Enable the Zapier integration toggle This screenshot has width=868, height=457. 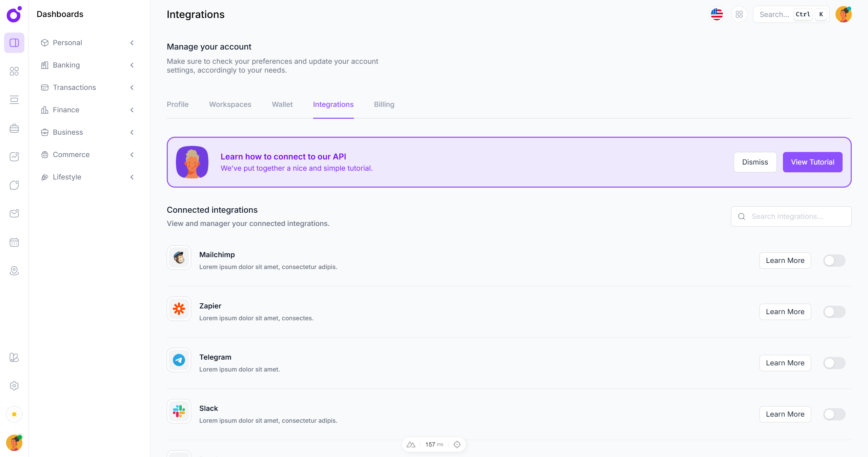tap(834, 312)
